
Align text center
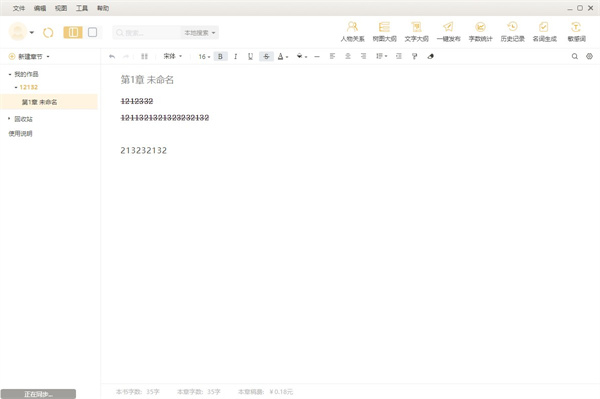point(348,56)
